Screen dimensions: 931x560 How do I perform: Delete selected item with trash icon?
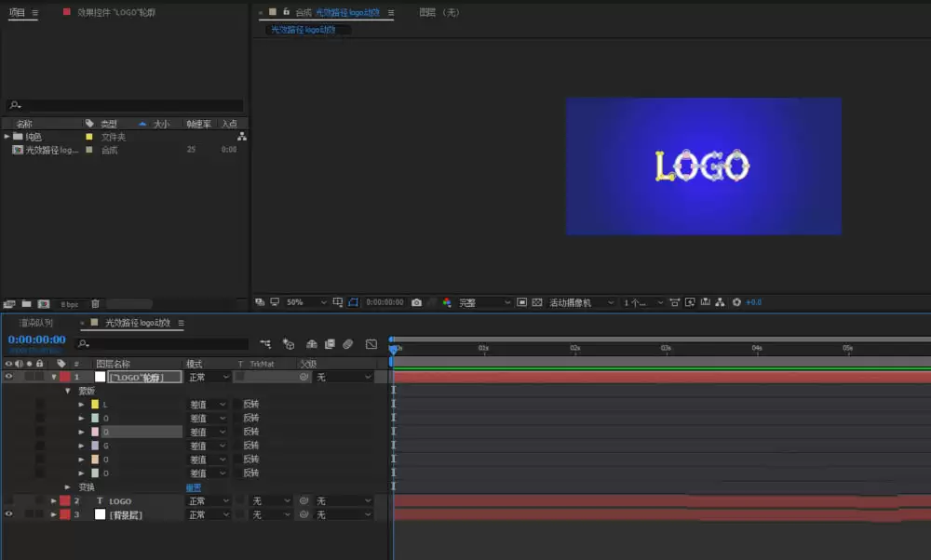(95, 304)
